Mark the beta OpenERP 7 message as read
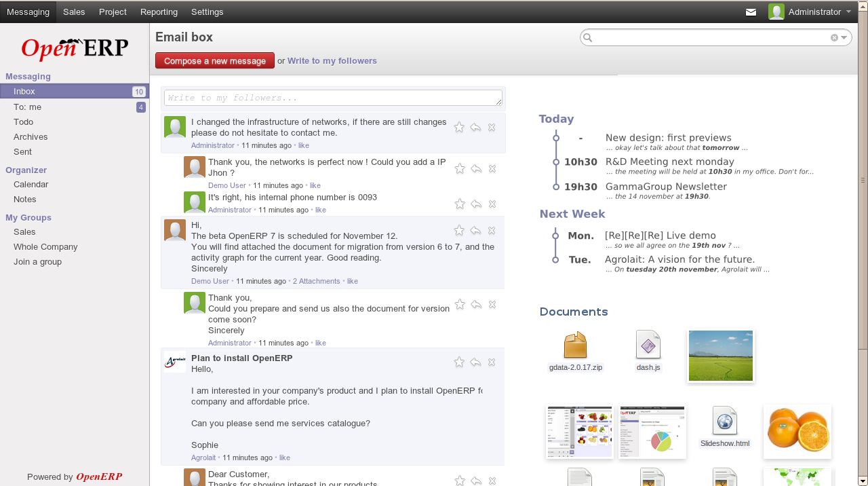Screen dimensions: 868x486 point(492,231)
